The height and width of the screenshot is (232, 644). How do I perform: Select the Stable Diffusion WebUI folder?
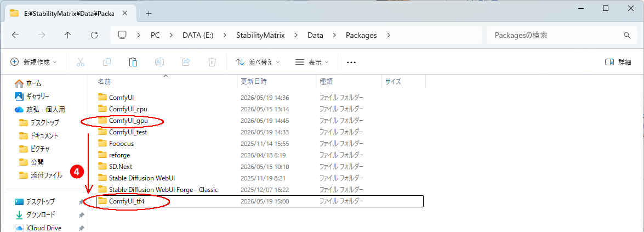(137, 178)
